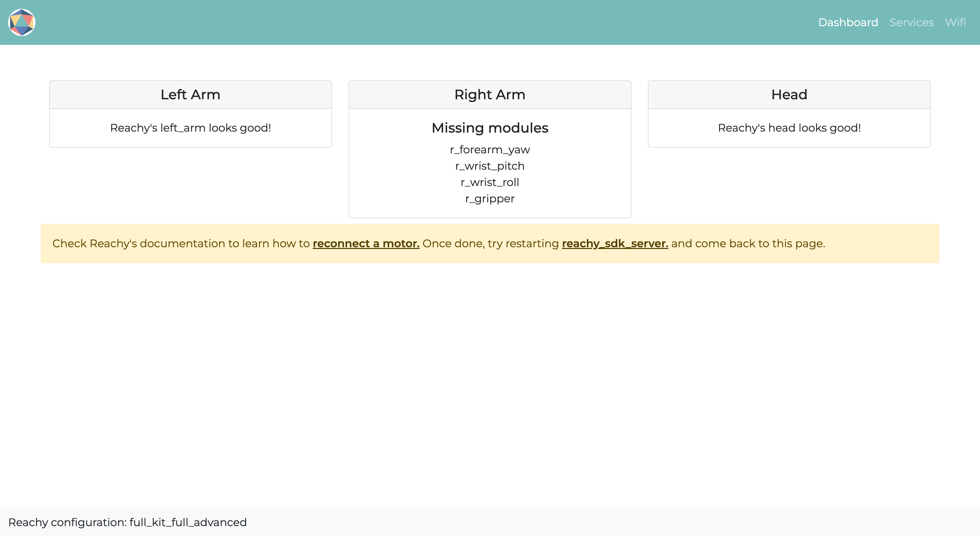The height and width of the screenshot is (536, 980).
Task: Select the r_gripper missing module entry
Action: tap(490, 199)
